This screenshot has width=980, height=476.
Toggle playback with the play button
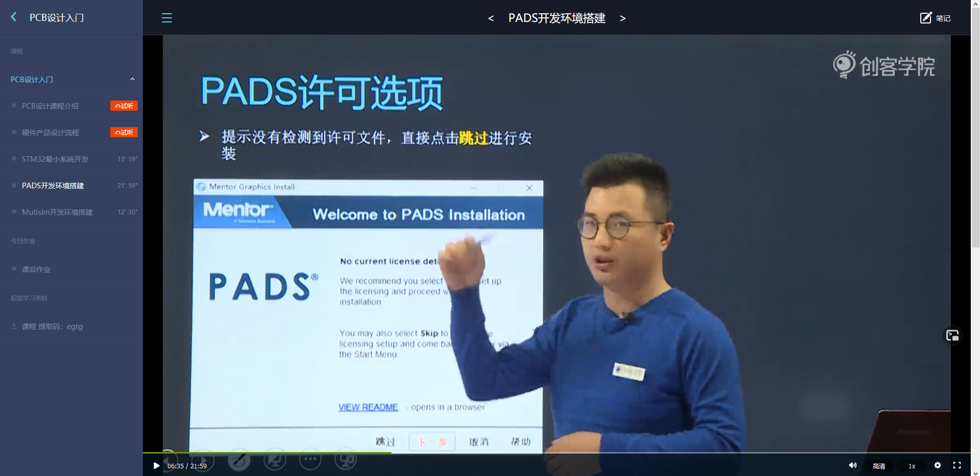[x=156, y=466]
